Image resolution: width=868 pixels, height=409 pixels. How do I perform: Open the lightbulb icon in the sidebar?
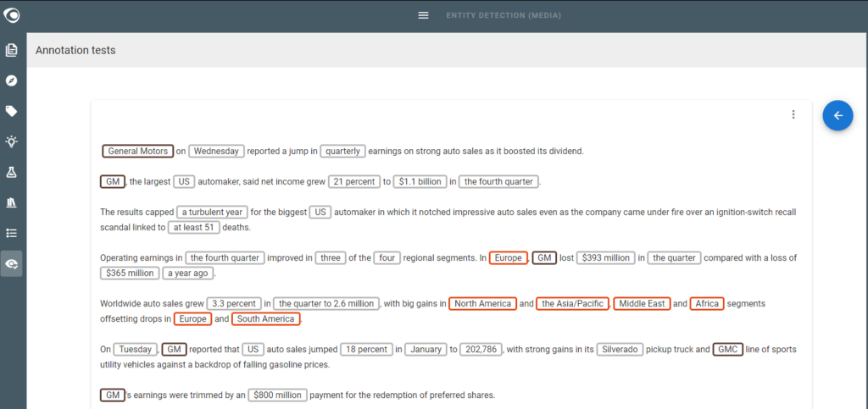[x=12, y=142]
